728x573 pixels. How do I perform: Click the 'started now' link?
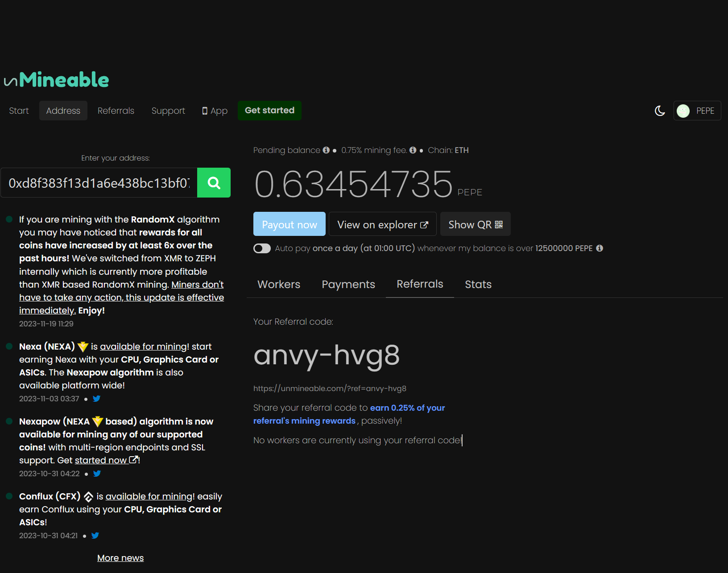click(x=101, y=460)
